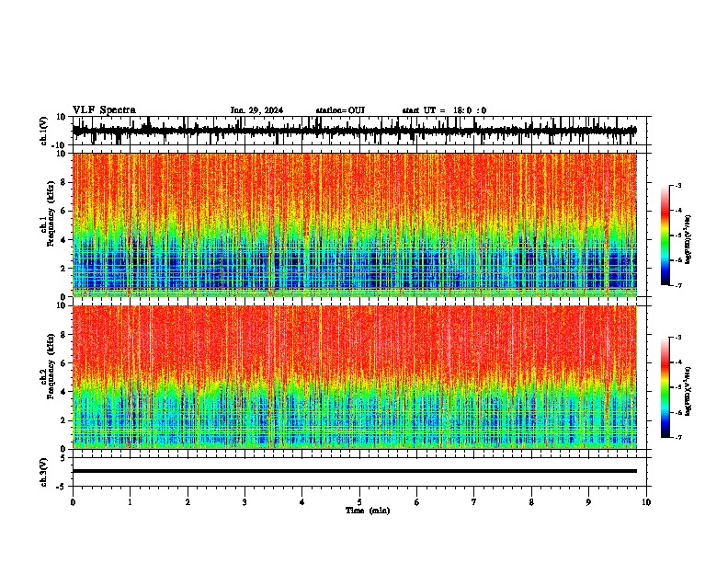Image resolution: width=728 pixels, height=563 pixels.
Task: Select the "start UT = 18:0 :0" text
Action: pos(444,110)
